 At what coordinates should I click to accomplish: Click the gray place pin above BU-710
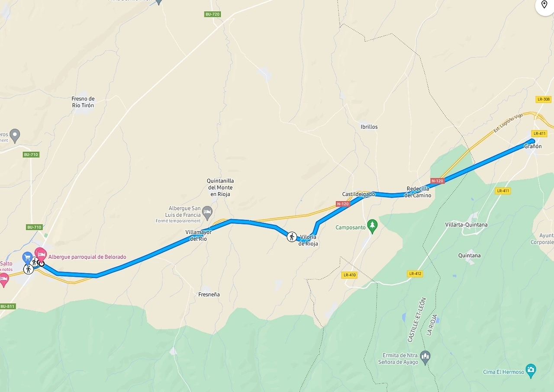pos(15,135)
